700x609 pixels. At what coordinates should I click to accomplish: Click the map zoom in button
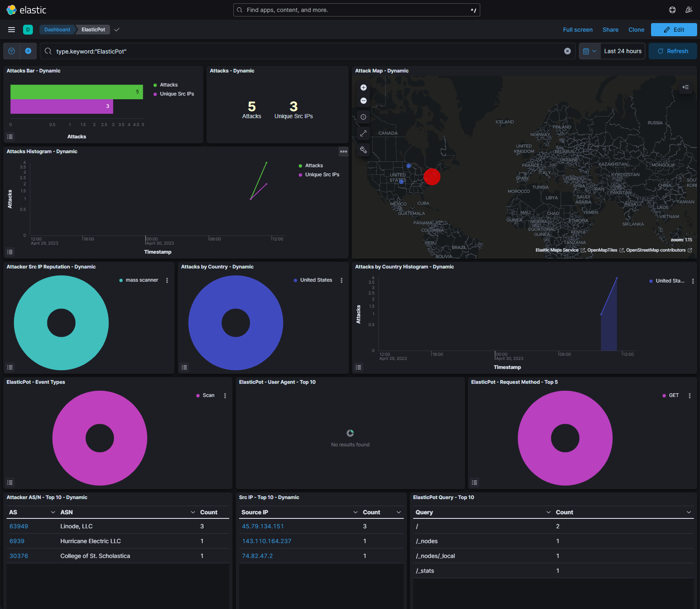point(363,87)
